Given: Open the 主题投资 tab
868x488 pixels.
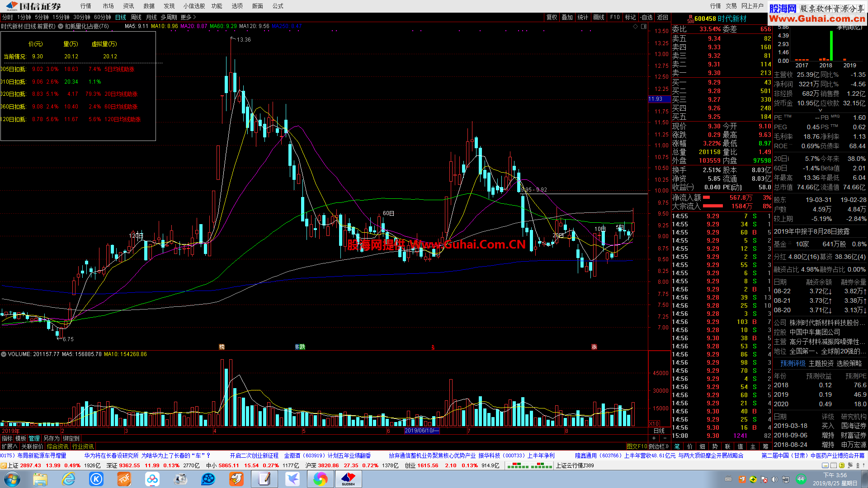Looking at the screenshot, I should [821, 363].
